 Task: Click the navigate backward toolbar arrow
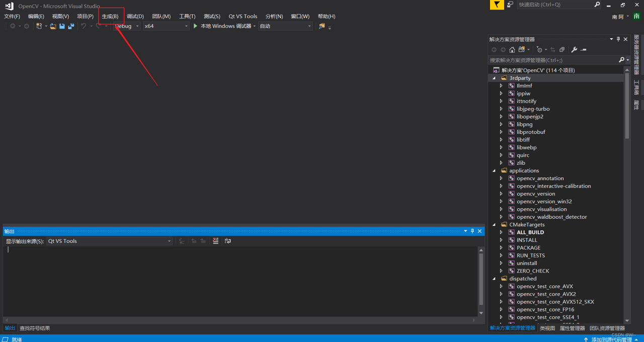click(x=13, y=26)
